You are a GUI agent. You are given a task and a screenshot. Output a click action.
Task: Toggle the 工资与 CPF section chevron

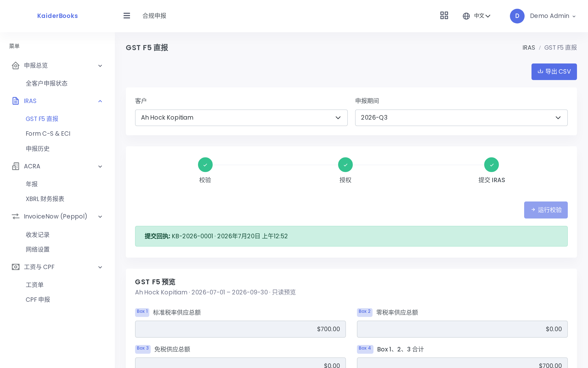(100, 267)
